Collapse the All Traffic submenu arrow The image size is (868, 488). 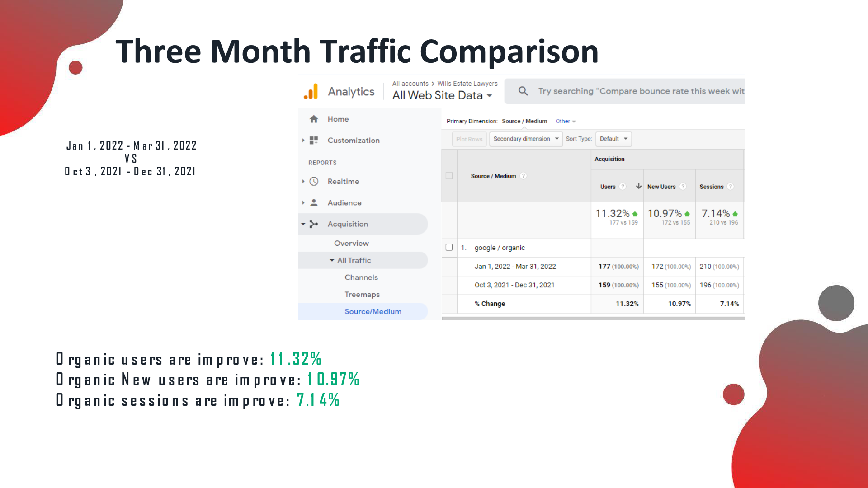coord(332,260)
